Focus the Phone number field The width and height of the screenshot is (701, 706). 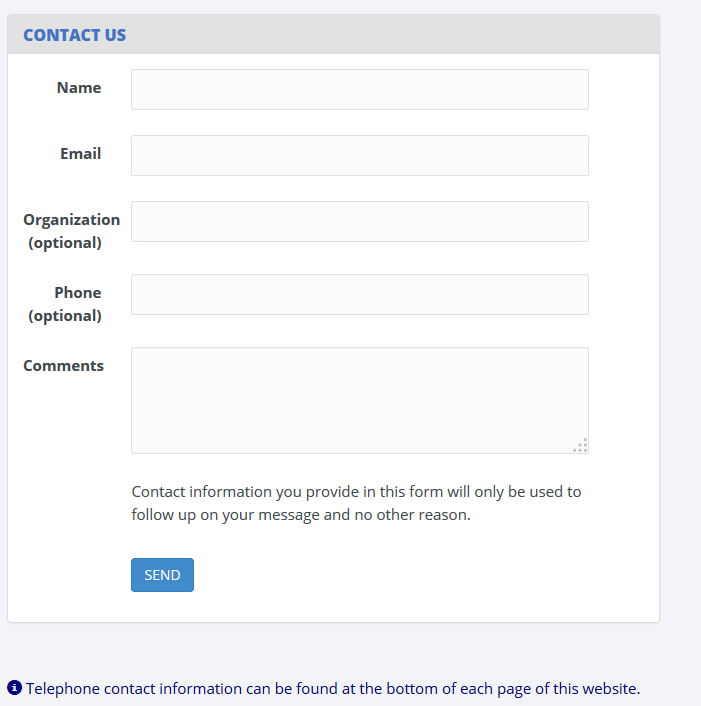tap(360, 294)
